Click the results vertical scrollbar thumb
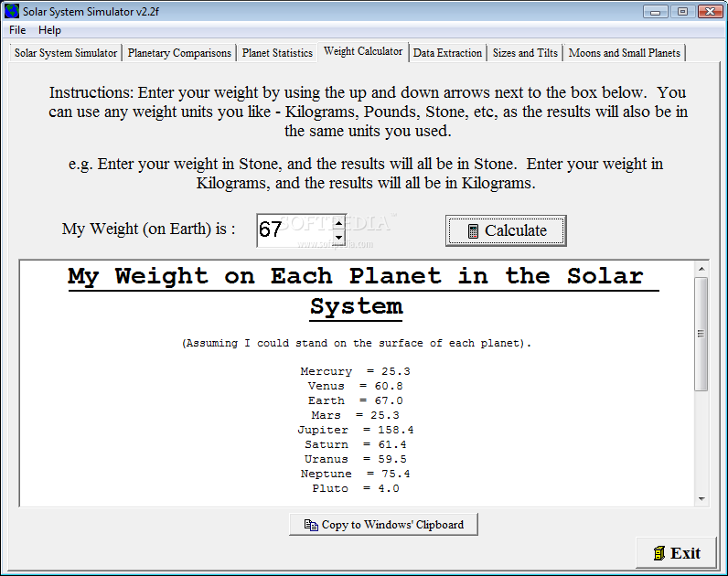Image resolution: width=728 pixels, height=576 pixels. (x=701, y=334)
